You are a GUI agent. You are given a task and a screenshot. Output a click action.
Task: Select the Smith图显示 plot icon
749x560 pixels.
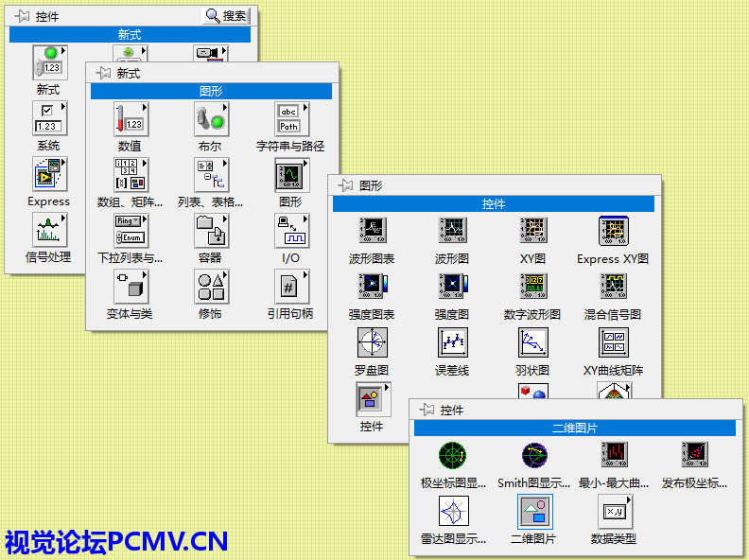534,455
